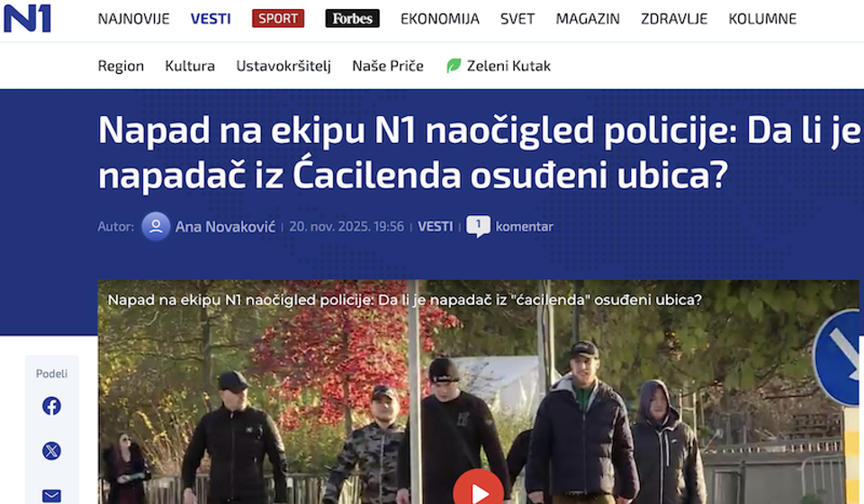
Task: Open the red SPORT section badge
Action: coord(278,18)
